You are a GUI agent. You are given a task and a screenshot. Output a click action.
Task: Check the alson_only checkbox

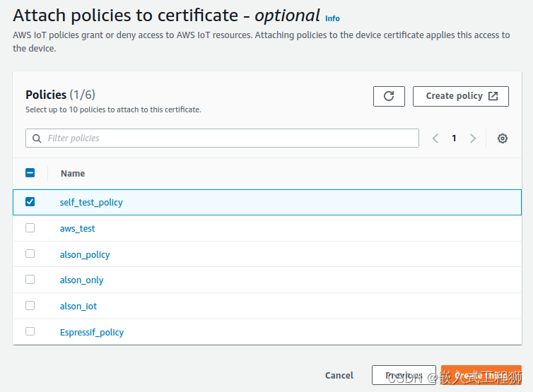tap(30, 280)
